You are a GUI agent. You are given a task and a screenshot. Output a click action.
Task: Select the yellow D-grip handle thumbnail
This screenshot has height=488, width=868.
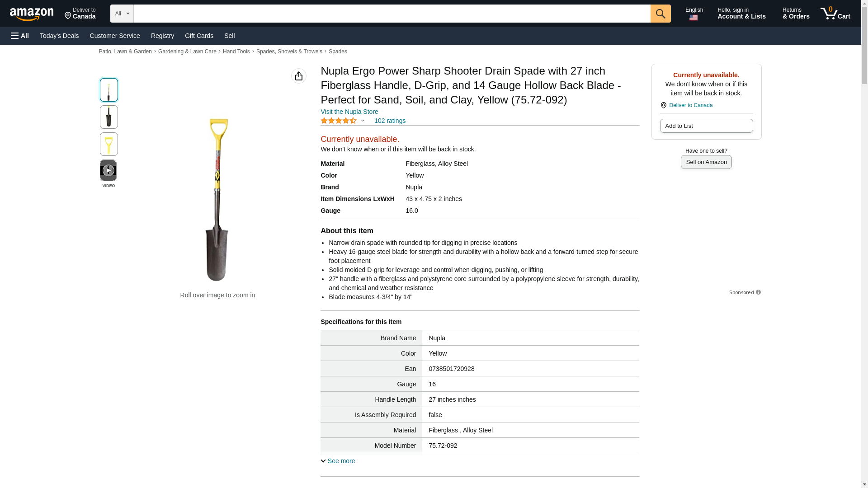[x=108, y=144]
